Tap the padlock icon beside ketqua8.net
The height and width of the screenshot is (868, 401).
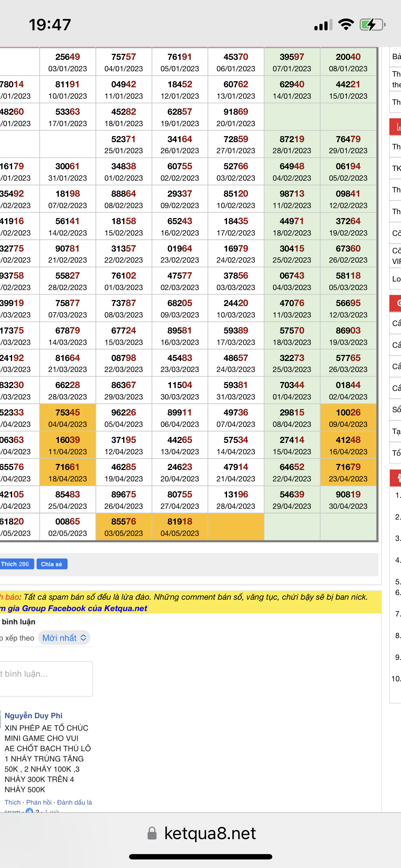point(152,833)
